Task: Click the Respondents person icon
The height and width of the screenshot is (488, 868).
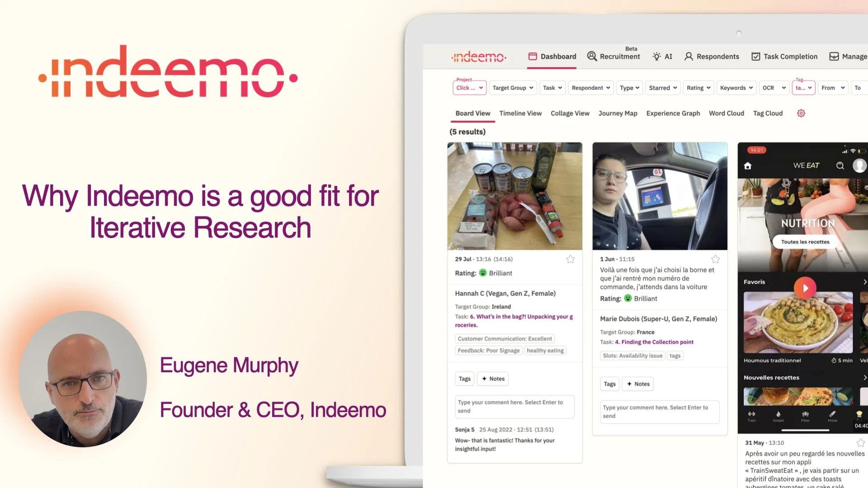Action: tap(689, 56)
